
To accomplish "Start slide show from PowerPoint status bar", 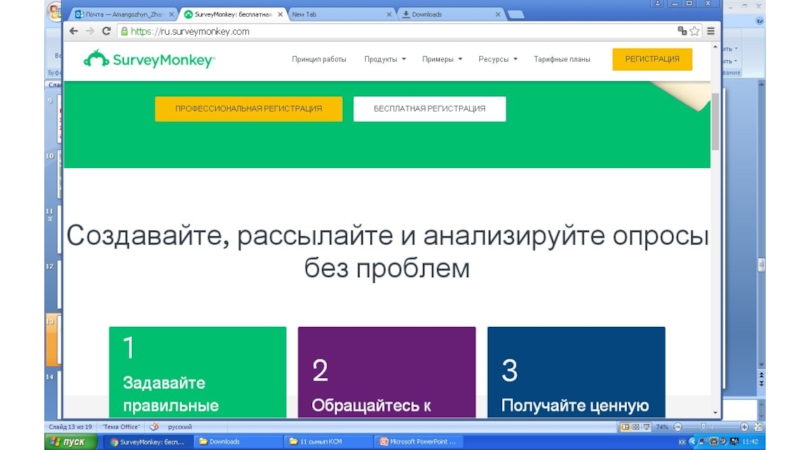I will (646, 427).
